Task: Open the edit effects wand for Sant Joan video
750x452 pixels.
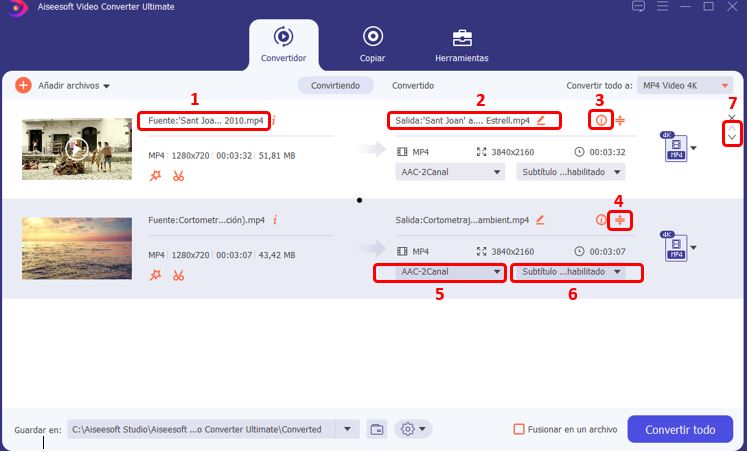Action: click(155, 176)
